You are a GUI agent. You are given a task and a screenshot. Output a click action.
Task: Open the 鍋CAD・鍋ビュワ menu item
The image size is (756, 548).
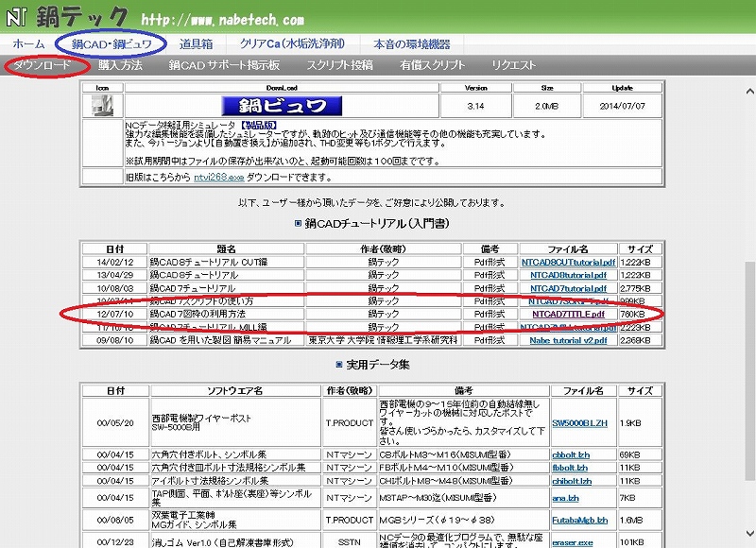[112, 43]
